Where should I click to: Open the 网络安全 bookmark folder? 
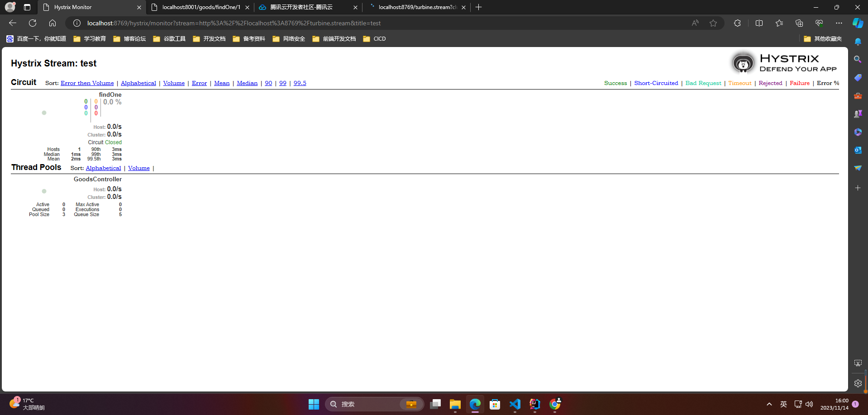coord(289,39)
